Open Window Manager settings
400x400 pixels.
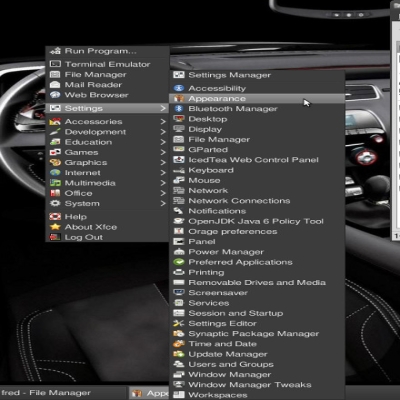click(257, 375)
